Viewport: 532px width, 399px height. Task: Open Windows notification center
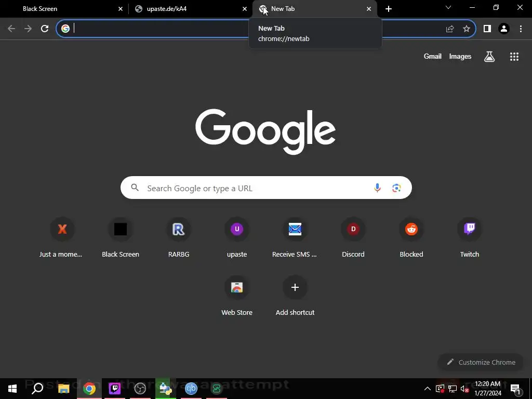coord(515,389)
